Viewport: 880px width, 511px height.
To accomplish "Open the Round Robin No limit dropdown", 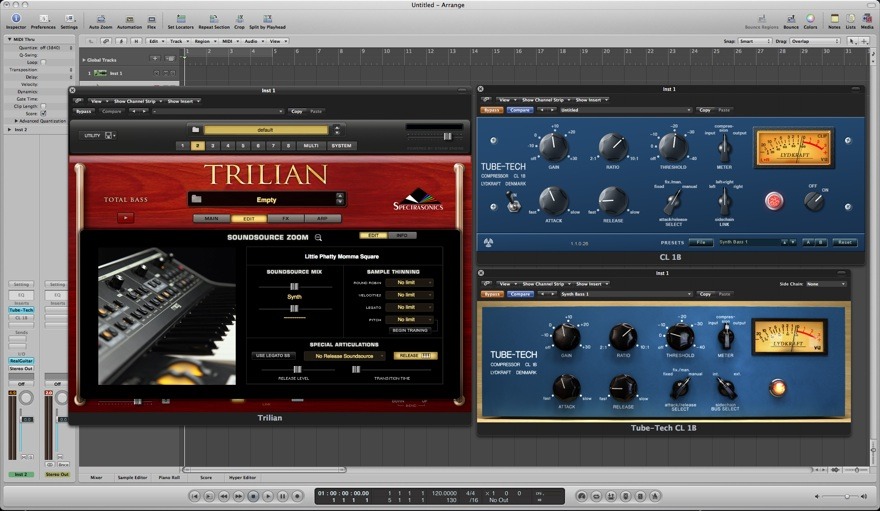I will point(409,283).
